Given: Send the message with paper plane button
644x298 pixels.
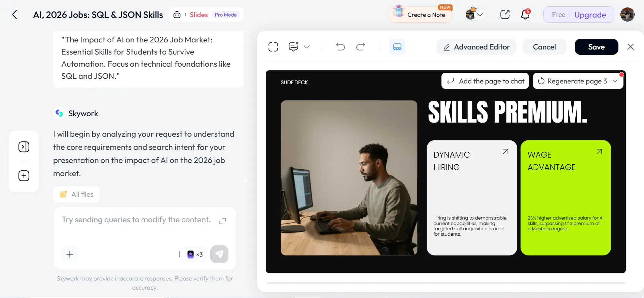Looking at the screenshot, I should 219,254.
